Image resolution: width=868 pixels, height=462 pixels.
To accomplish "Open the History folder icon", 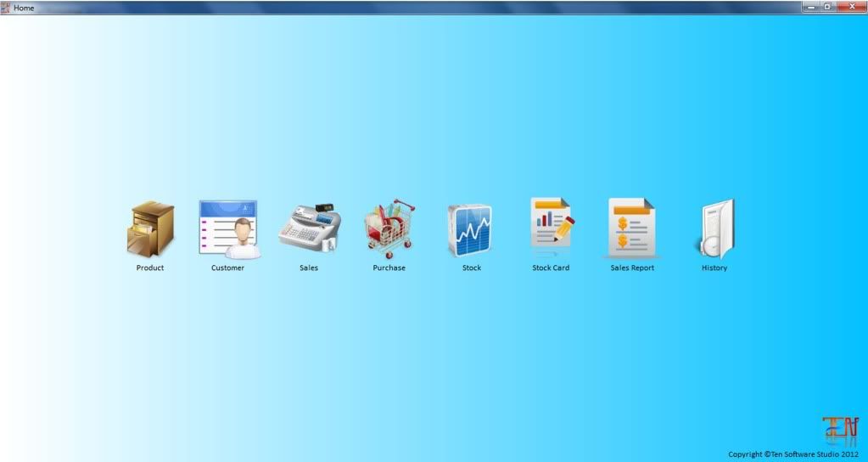I will pyautogui.click(x=716, y=229).
